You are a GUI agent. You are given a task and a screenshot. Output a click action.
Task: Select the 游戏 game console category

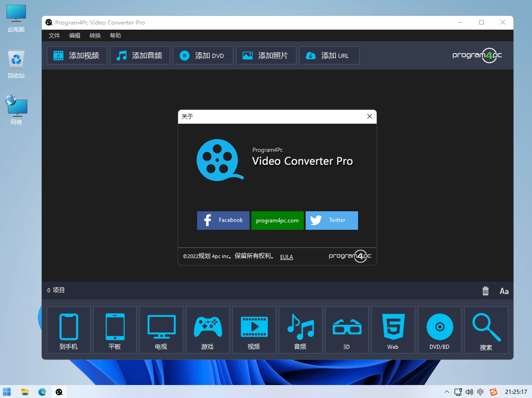(x=208, y=330)
